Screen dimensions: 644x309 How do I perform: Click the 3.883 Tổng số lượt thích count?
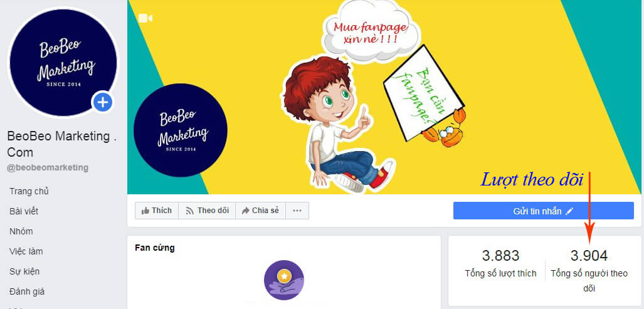500,263
